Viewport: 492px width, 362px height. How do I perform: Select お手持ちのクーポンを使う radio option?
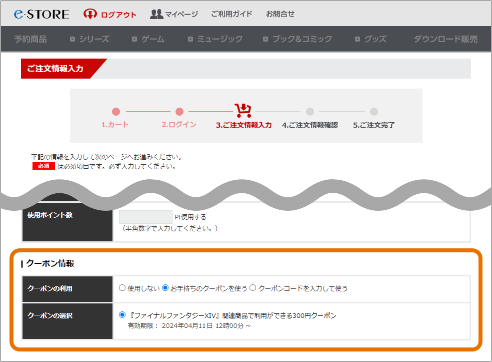tap(165, 288)
